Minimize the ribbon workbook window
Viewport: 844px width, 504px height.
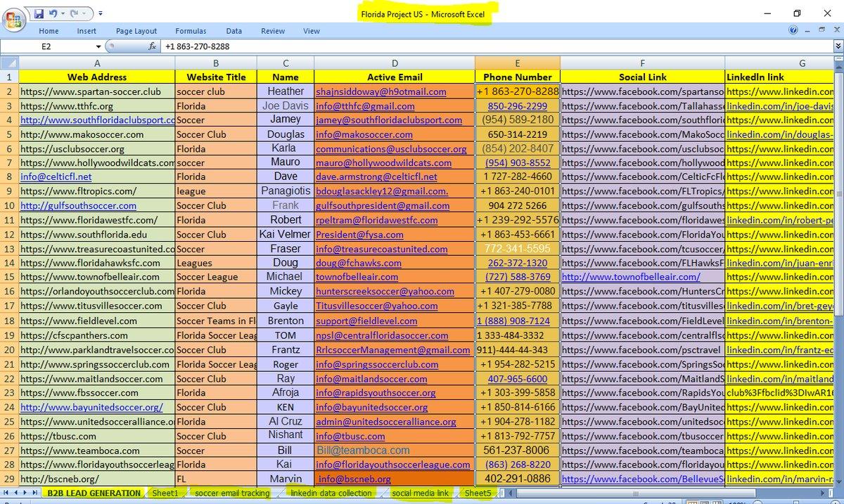(x=807, y=31)
